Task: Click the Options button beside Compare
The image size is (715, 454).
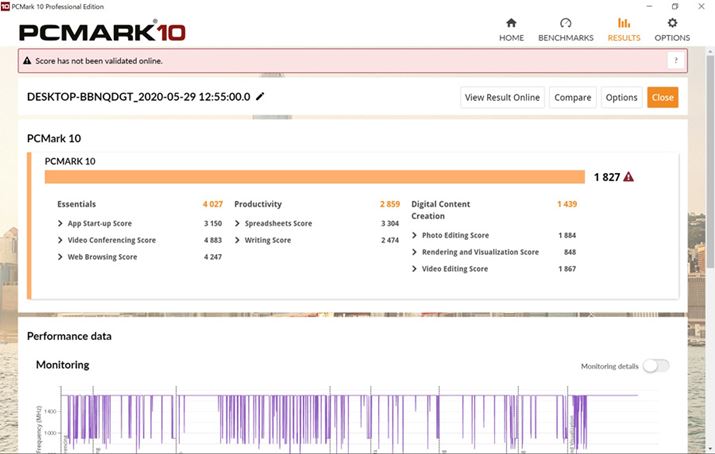Action: pos(621,97)
